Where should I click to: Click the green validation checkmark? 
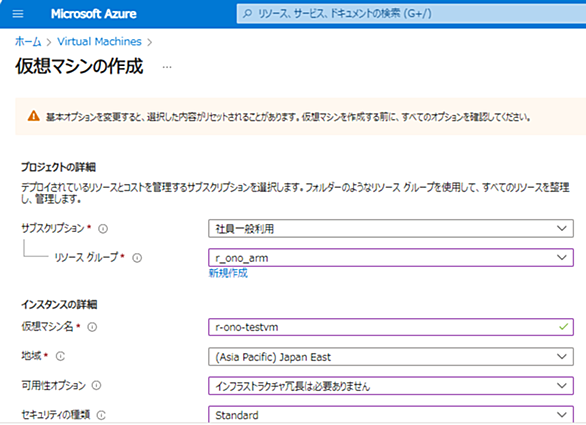(x=563, y=327)
